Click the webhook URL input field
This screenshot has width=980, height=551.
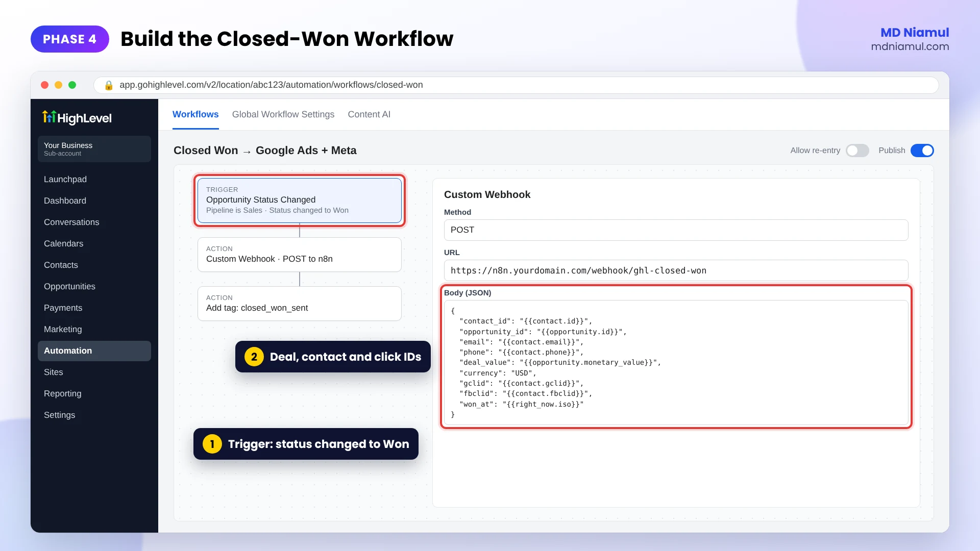click(676, 270)
